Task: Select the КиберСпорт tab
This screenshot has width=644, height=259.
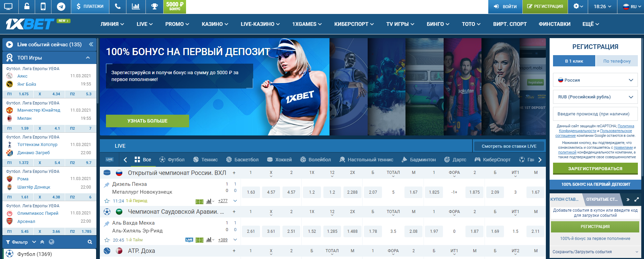Action: coord(492,160)
